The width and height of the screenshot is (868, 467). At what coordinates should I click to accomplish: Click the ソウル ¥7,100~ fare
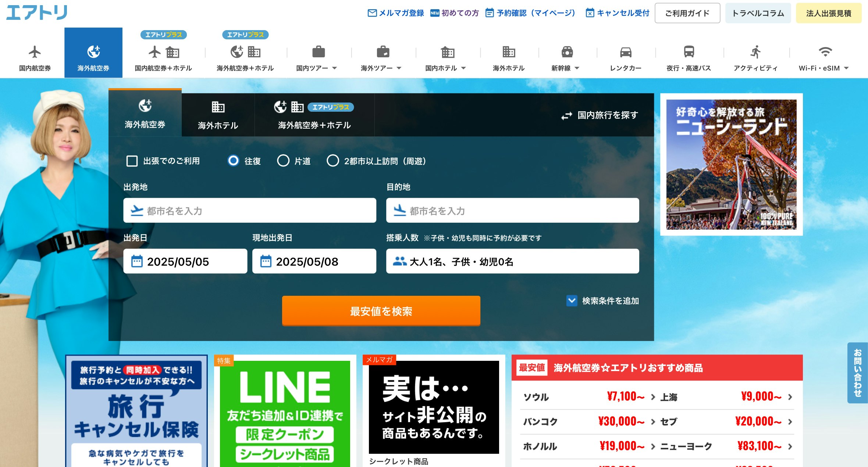point(589,397)
